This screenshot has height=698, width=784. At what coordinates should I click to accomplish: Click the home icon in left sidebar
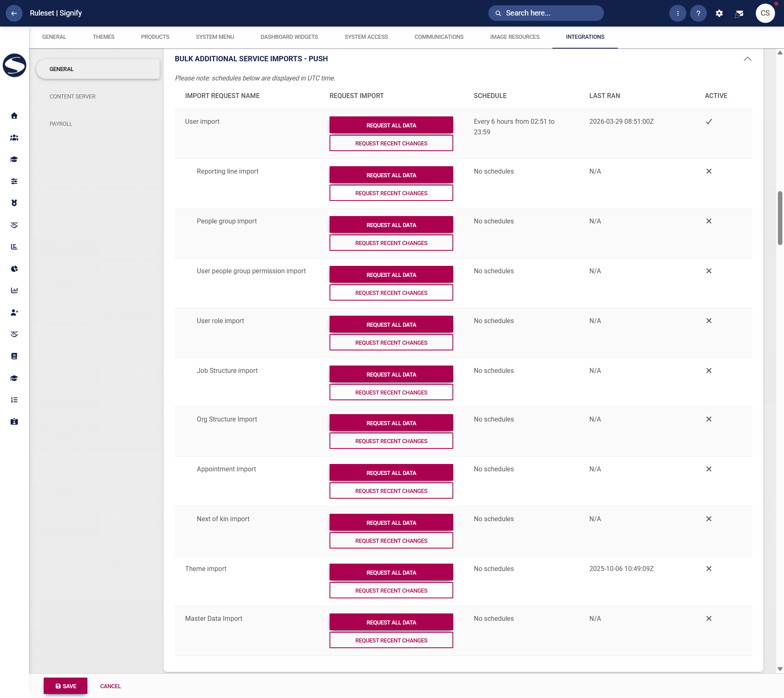point(14,116)
